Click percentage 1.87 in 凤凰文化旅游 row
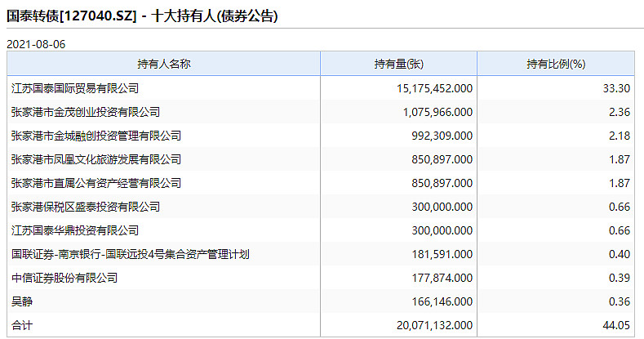This screenshot has height=339, width=644. click(620, 159)
